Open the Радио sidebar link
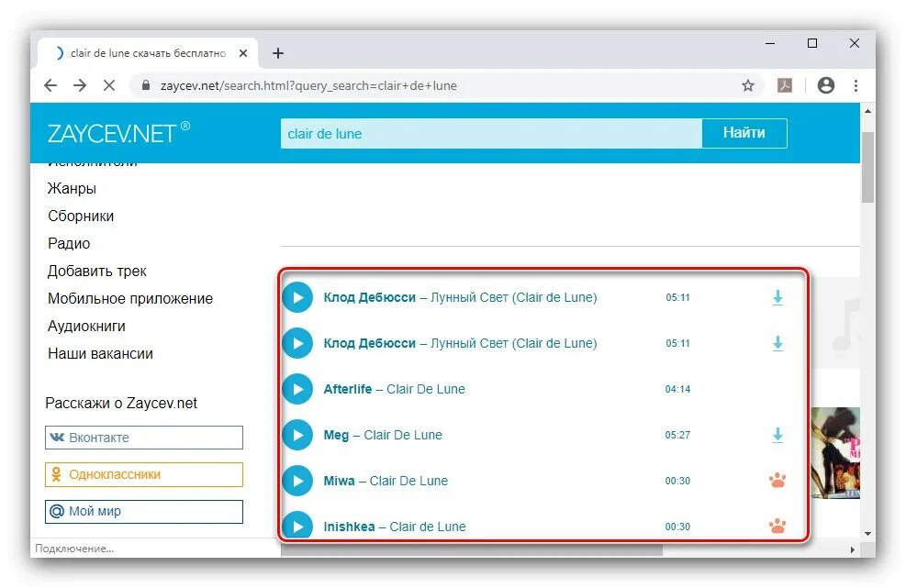The image size is (906, 588). tap(69, 244)
